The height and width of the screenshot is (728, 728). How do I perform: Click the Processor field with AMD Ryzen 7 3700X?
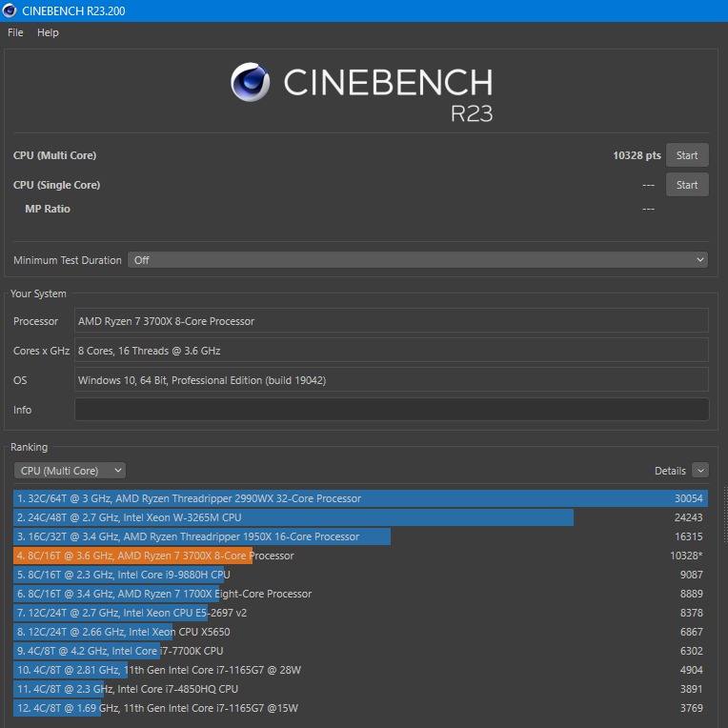tap(392, 321)
